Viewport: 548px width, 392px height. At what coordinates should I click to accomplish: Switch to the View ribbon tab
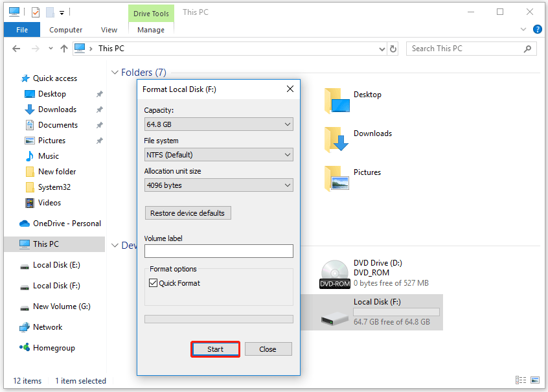(109, 30)
